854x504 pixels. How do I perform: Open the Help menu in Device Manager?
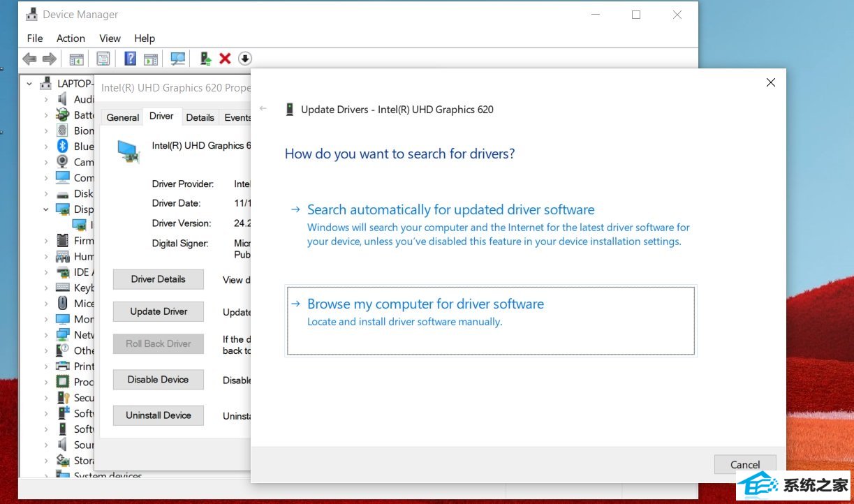pos(145,38)
